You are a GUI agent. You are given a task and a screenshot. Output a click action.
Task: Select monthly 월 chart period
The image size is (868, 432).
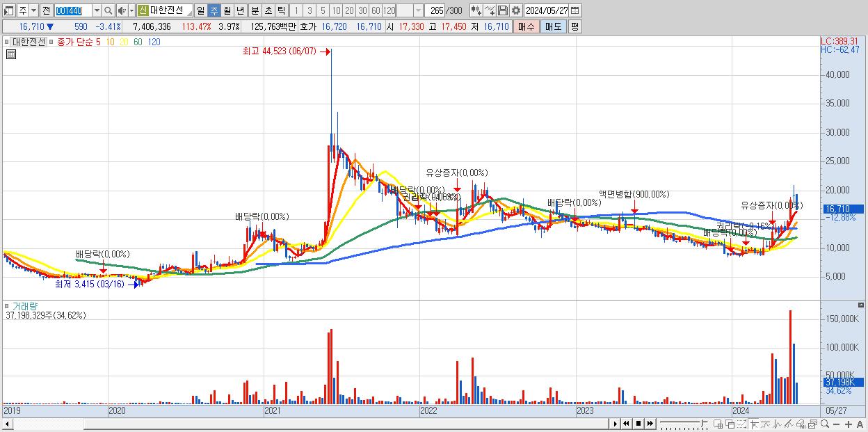227,10
